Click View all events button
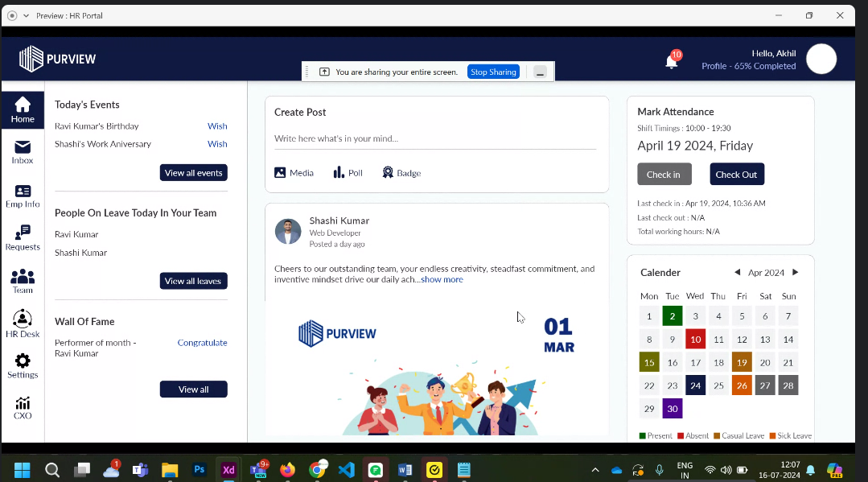Screen dimensions: 868x482 pos(193,173)
